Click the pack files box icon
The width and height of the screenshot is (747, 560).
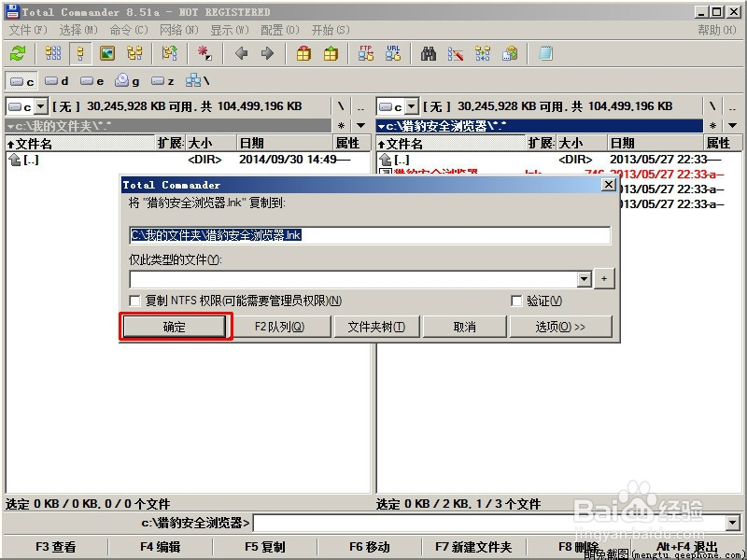[303, 53]
